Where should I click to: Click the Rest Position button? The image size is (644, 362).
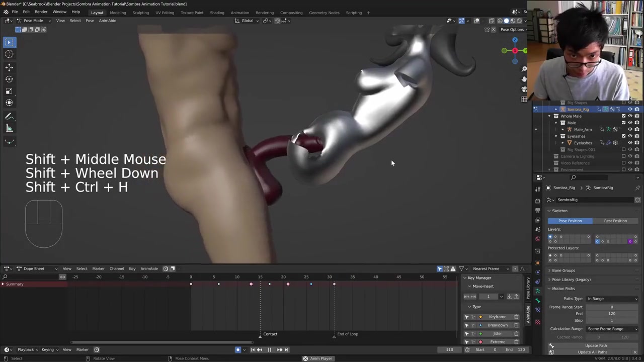click(x=615, y=221)
